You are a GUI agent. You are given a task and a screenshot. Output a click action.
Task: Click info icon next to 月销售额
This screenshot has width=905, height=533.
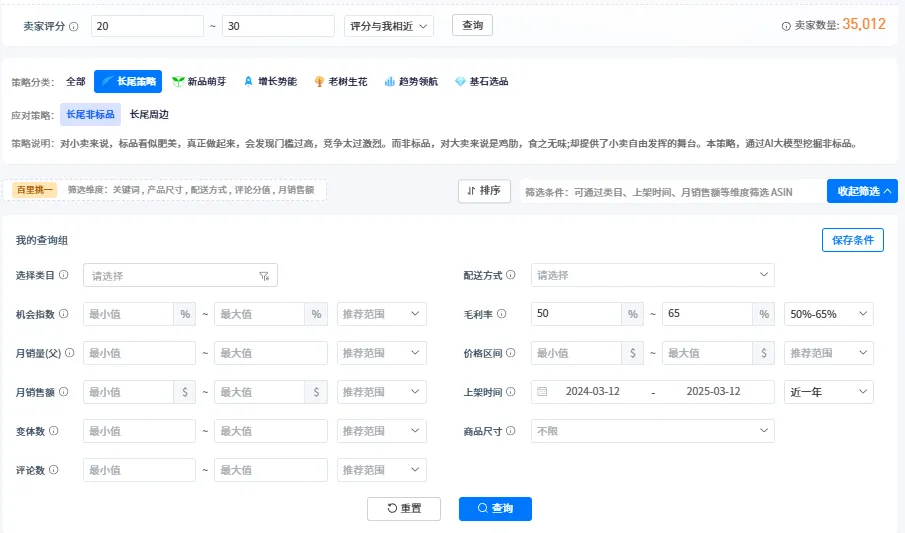(x=63, y=392)
